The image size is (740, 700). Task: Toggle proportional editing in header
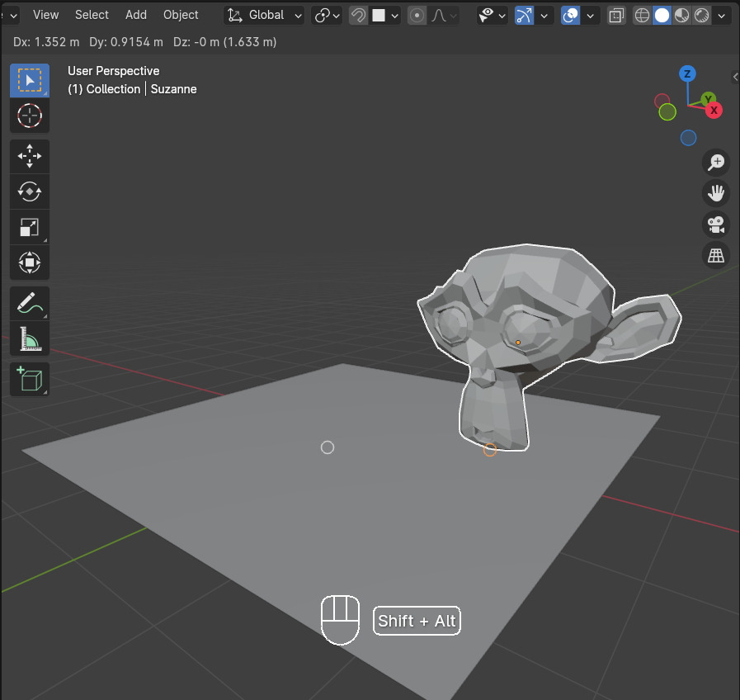[x=417, y=16]
